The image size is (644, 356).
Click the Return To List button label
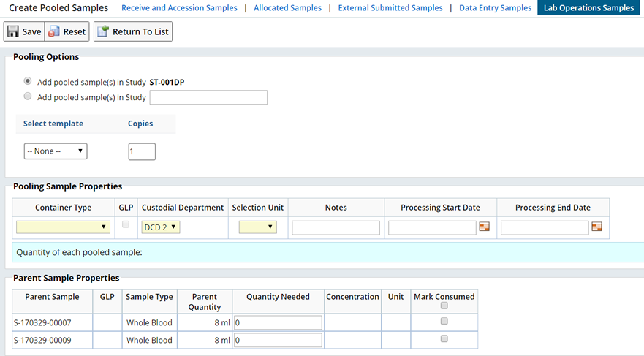140,31
